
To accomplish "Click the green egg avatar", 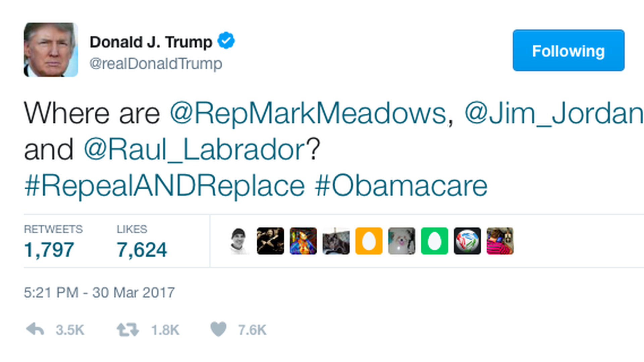I will coord(434,241).
